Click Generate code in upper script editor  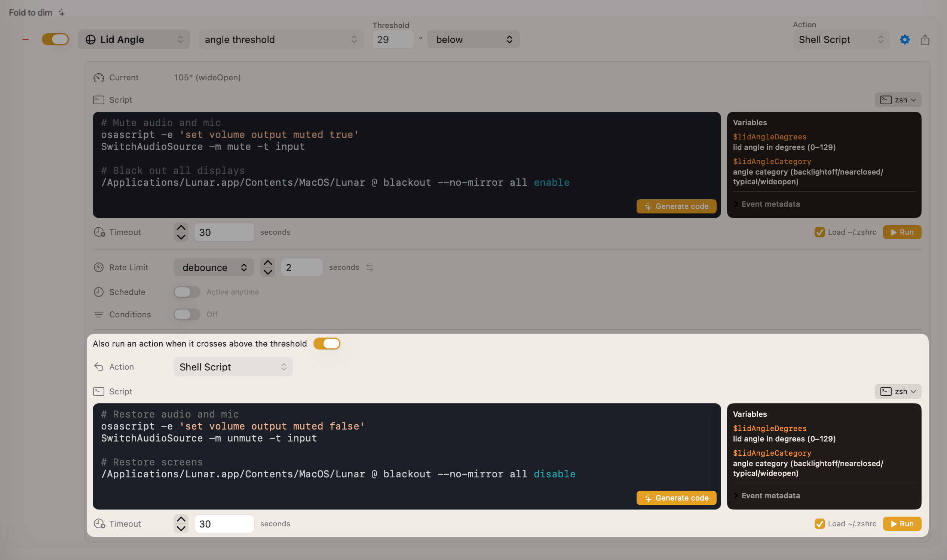676,206
